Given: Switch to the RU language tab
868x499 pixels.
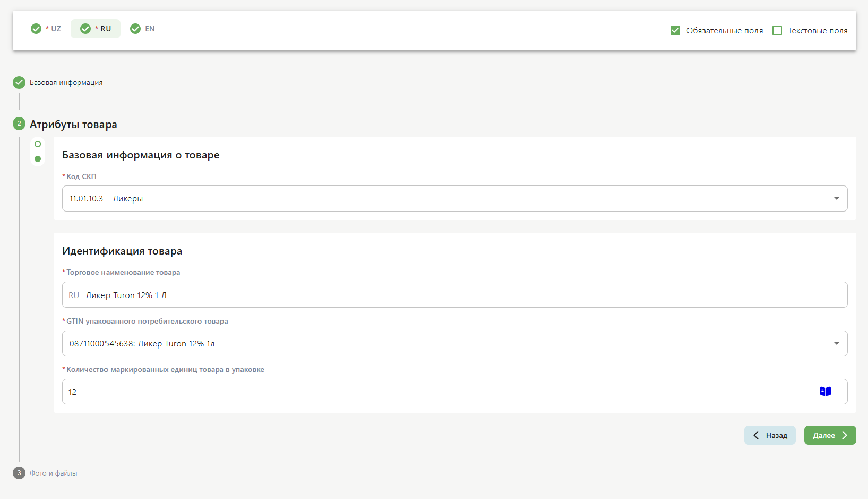Looking at the screenshot, I should click(96, 29).
